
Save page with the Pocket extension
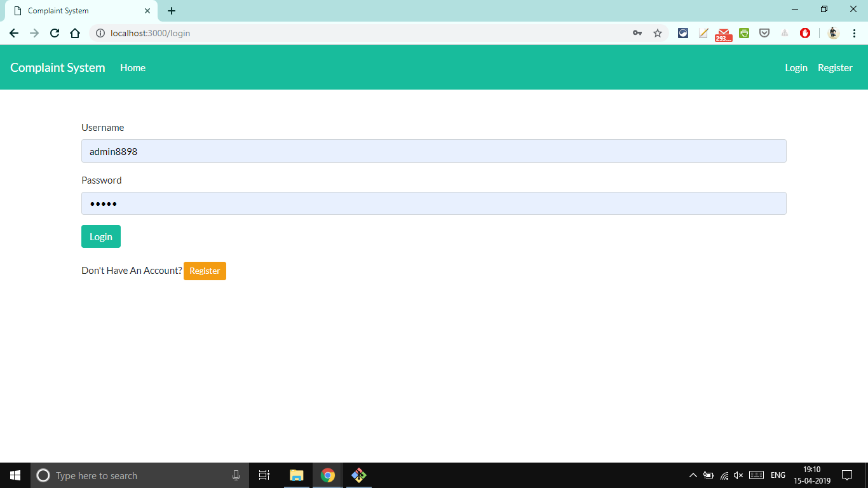pyautogui.click(x=764, y=33)
